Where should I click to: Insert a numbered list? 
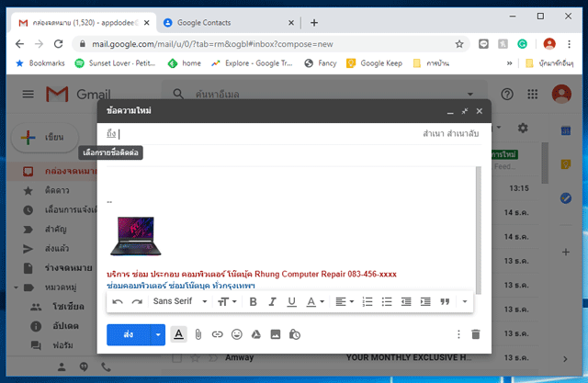(x=367, y=301)
